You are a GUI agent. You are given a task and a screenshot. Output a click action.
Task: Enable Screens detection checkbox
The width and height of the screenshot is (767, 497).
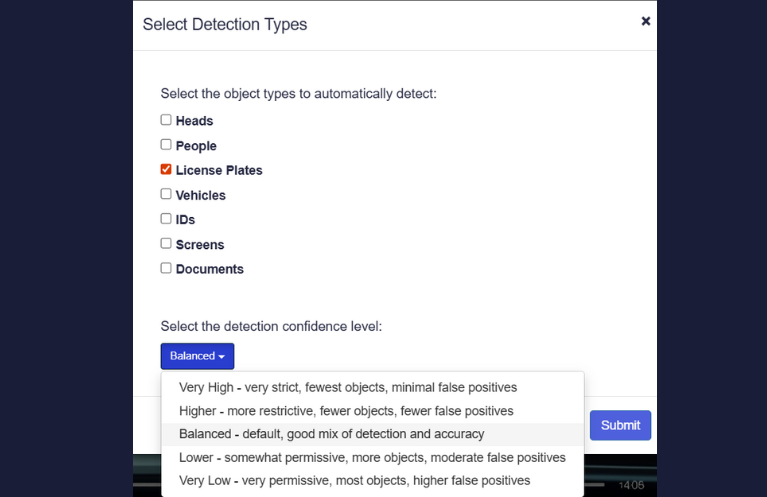[x=166, y=244]
